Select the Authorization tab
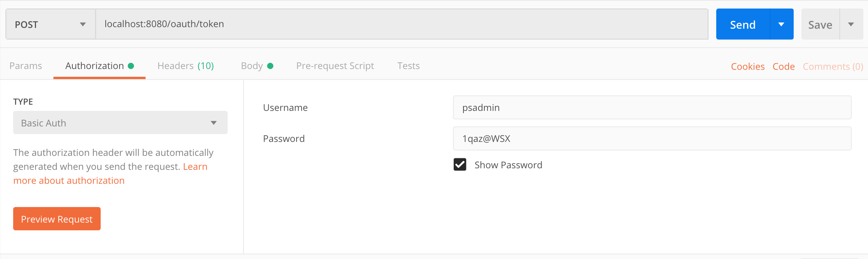Image resolution: width=868 pixels, height=259 pixels. [95, 66]
